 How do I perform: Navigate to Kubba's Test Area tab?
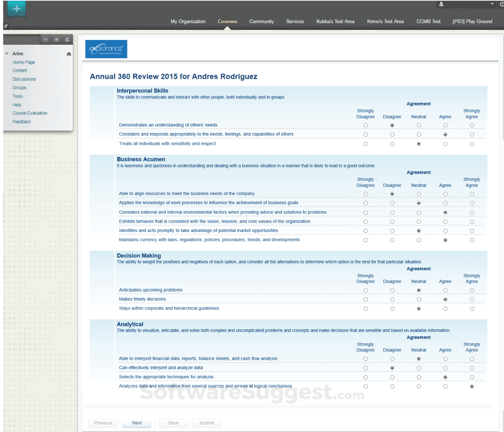tap(335, 21)
